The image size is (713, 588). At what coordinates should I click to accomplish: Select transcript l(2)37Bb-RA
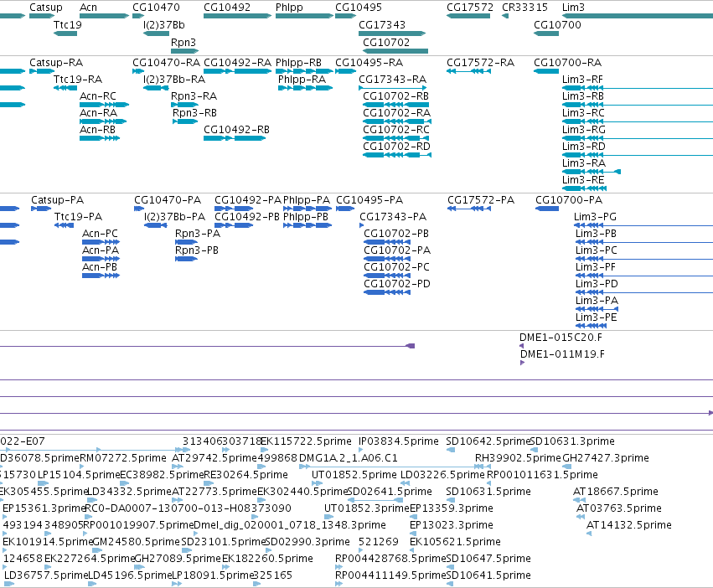[x=156, y=88]
